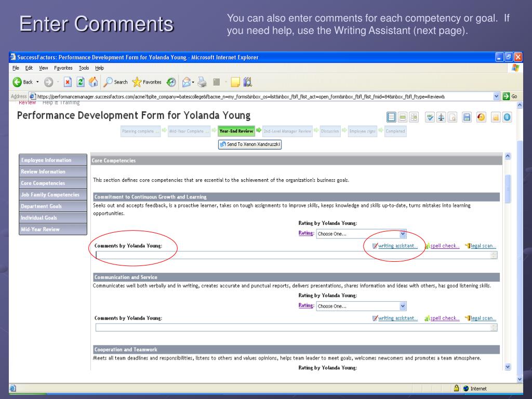This screenshot has height=399, width=532.
Task: Go to Review Information section
Action: 53,171
